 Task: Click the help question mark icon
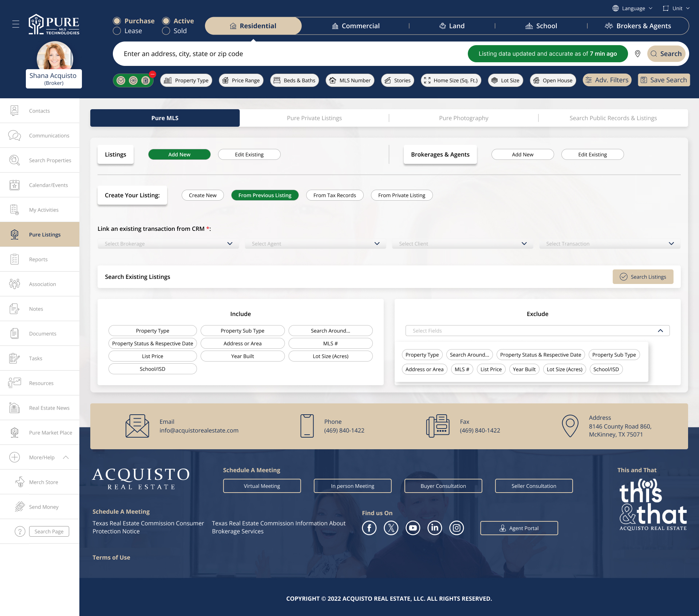click(x=20, y=532)
